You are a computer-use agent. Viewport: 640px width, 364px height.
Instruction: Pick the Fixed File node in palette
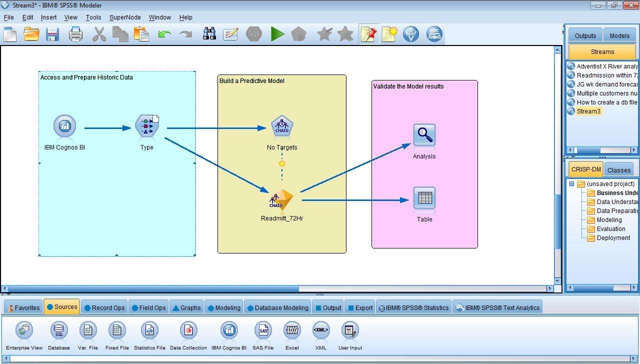(117, 330)
